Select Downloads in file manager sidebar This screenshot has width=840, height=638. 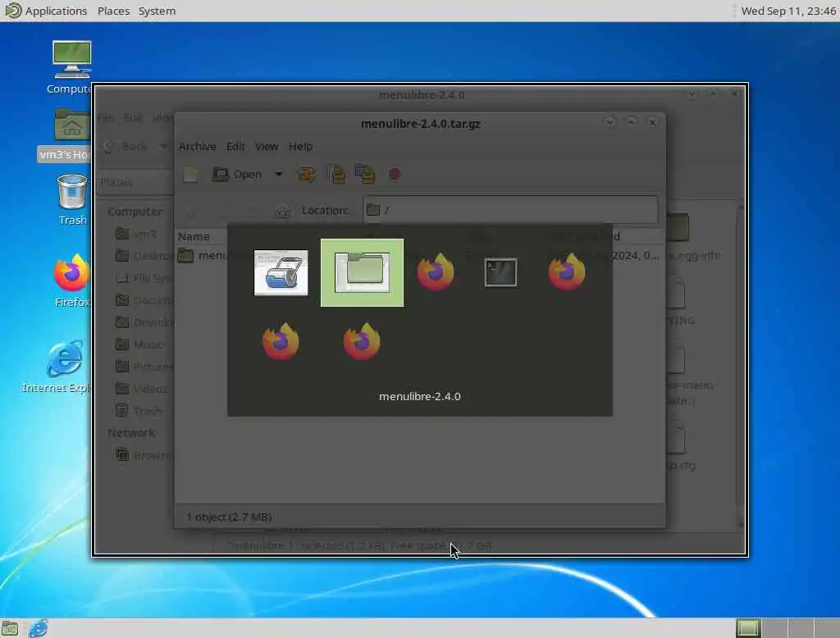(144, 322)
